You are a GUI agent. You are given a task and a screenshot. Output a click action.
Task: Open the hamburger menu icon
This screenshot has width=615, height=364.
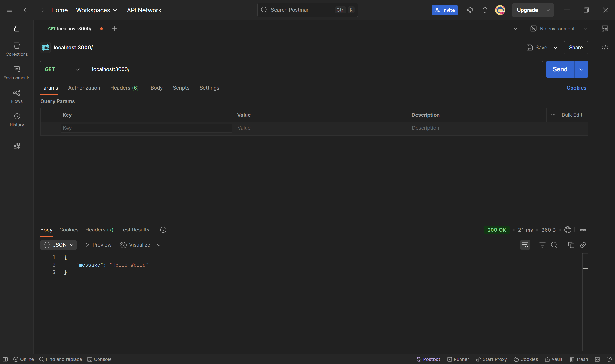tap(10, 10)
